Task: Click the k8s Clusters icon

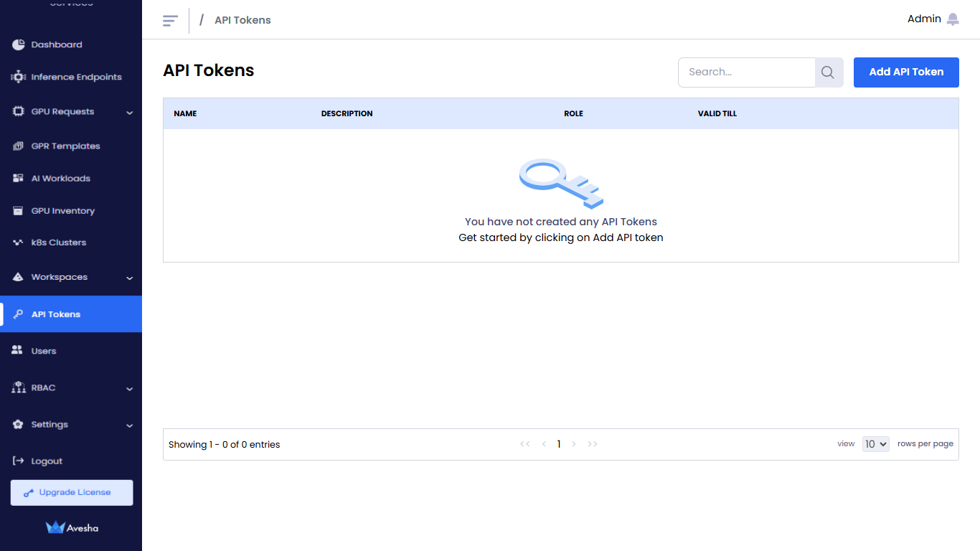Action: [19, 242]
